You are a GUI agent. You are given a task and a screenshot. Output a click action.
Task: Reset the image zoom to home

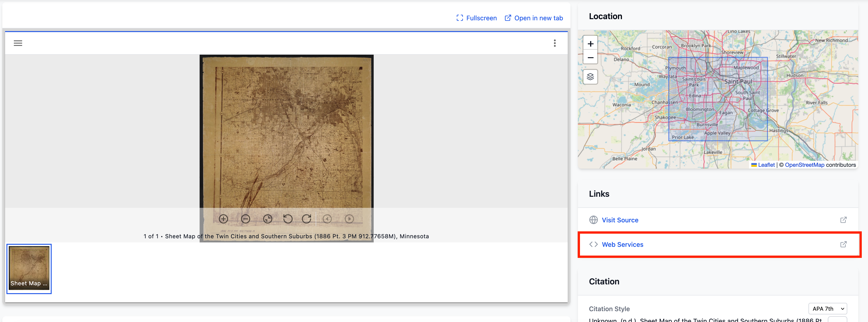pyautogui.click(x=268, y=219)
